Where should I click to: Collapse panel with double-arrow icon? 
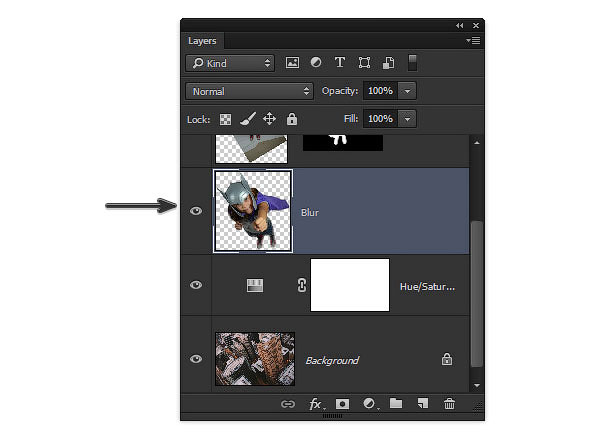(x=460, y=26)
